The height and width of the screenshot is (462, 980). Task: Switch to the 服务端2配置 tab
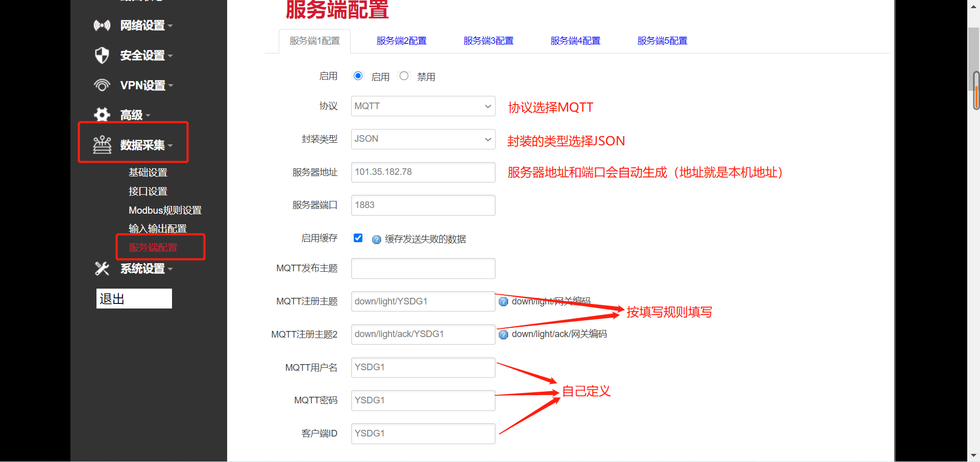point(401,41)
